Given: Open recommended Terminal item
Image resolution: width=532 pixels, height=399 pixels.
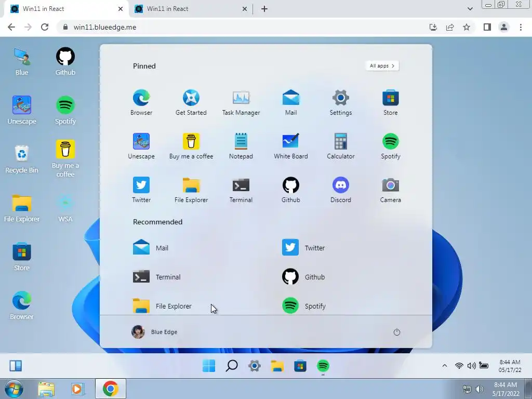Looking at the screenshot, I should point(157,276).
